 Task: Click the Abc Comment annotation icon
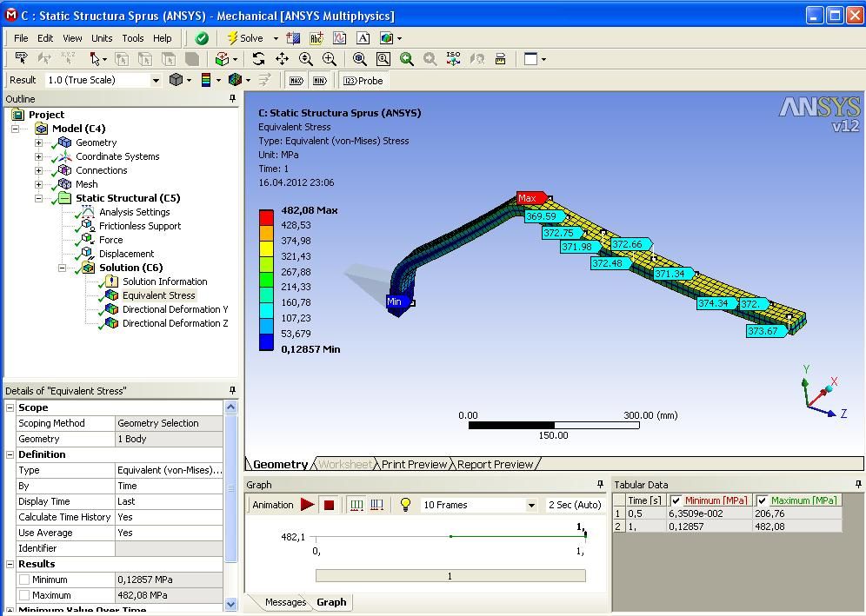316,38
